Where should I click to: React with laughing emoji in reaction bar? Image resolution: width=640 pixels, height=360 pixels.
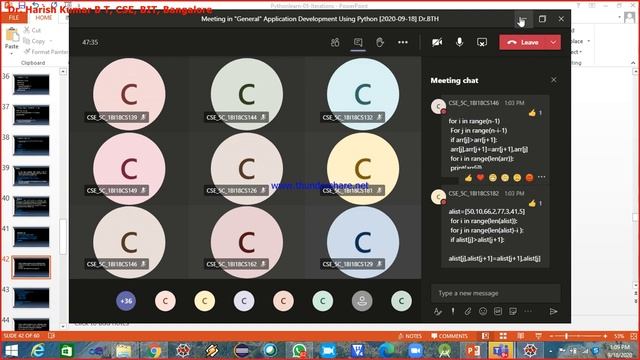point(493,178)
